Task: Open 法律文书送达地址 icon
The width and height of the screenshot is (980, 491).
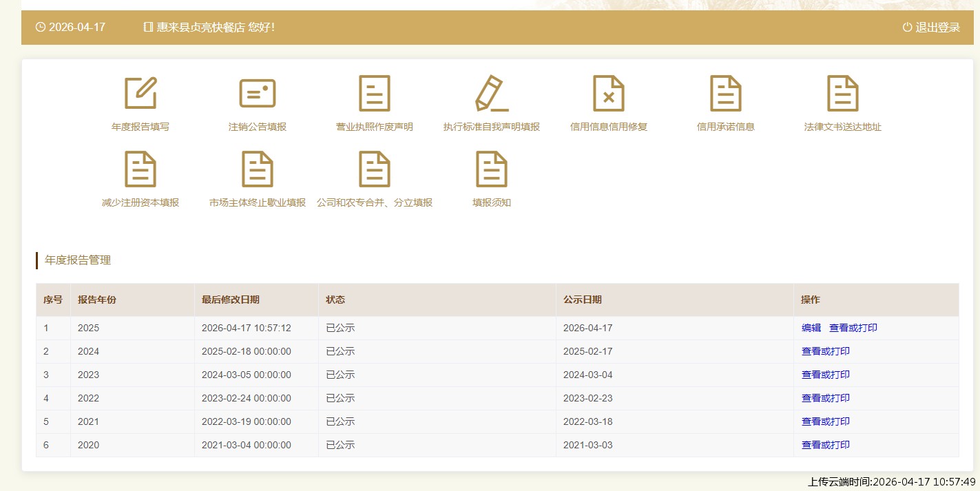Action: 843,94
